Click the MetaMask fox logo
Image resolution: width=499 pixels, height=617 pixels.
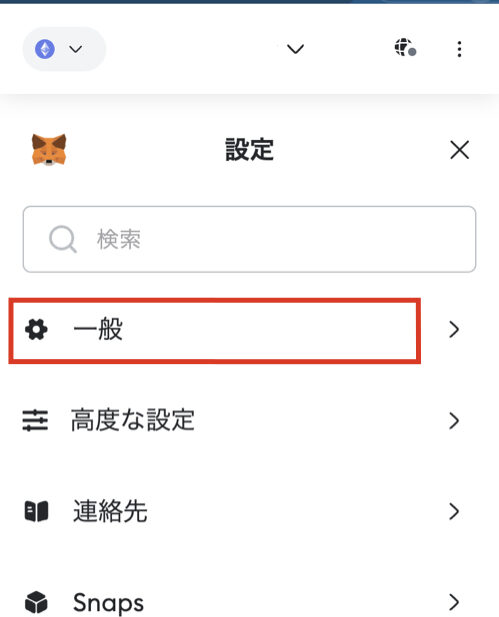(49, 150)
